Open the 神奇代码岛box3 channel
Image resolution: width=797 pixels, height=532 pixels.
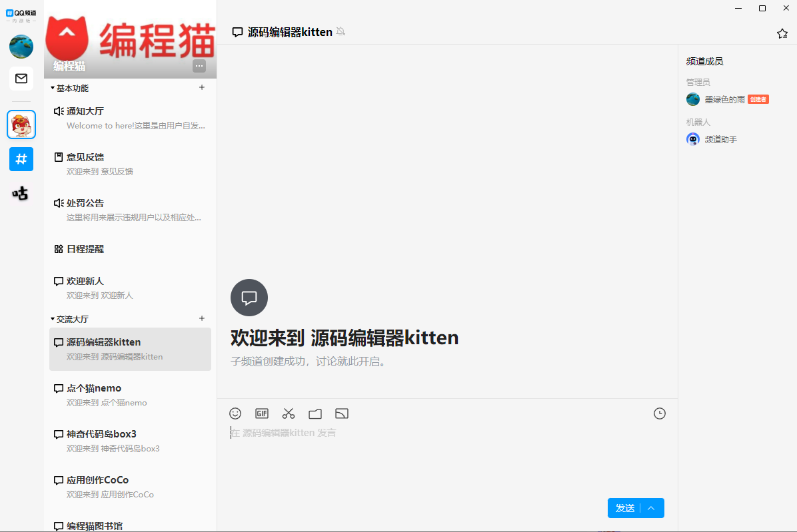pos(130,441)
